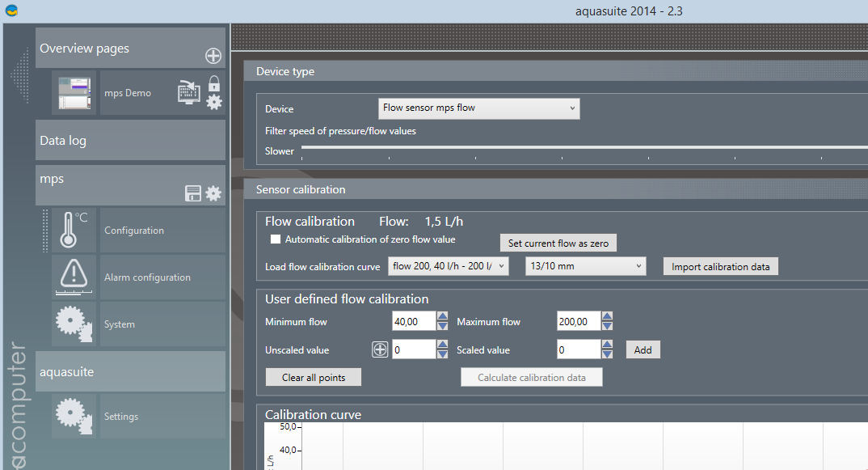The height and width of the screenshot is (470, 868).
Task: Click the Sensor calibration section header
Action: tap(555, 189)
